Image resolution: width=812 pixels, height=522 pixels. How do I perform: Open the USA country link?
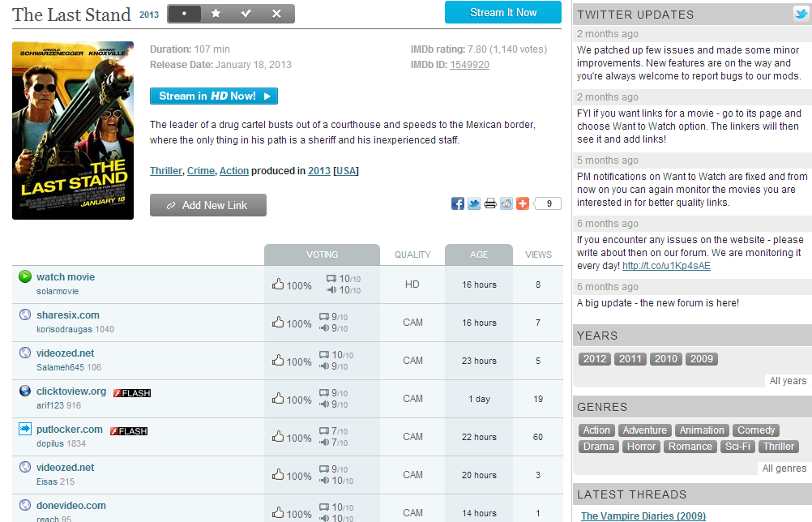click(346, 171)
